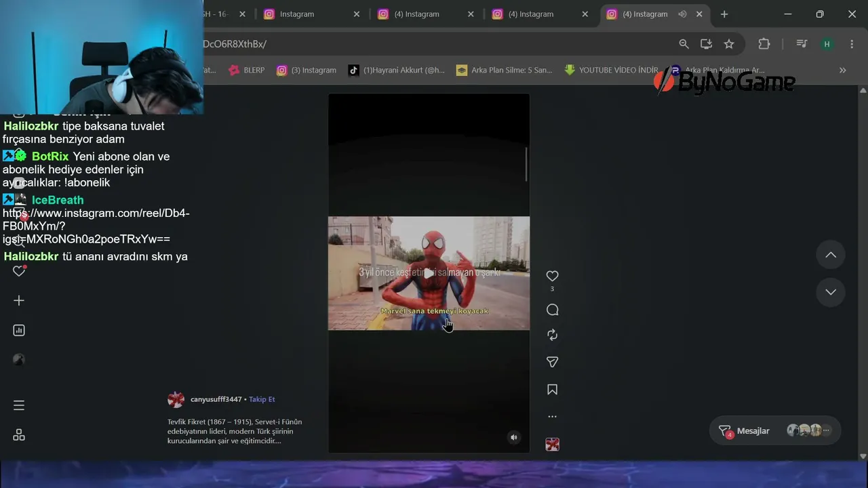
Task: Open the Meta apps grid icon
Action: (x=19, y=435)
